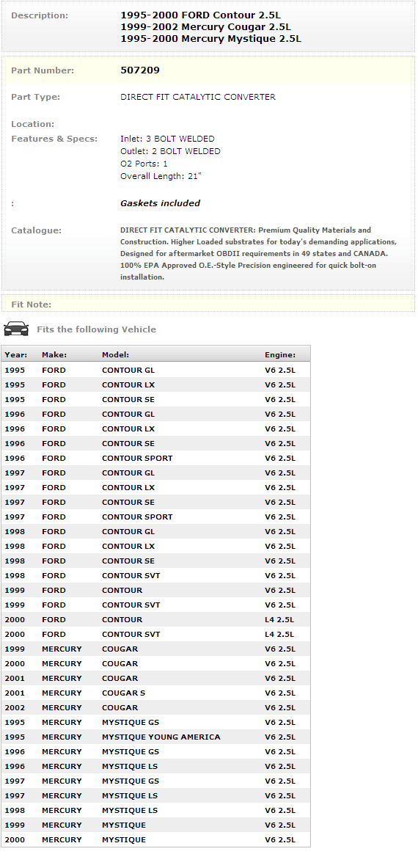The height and width of the screenshot is (868, 418).
Task: Click the 1998 Contour SVT row
Action: coord(156,575)
